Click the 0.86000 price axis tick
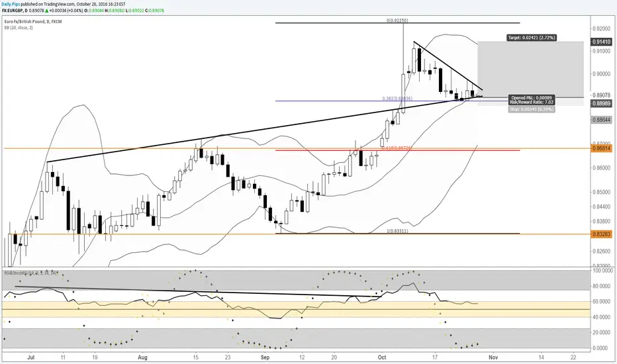Image resolution: width=617 pixels, height=364 pixels. click(x=602, y=168)
